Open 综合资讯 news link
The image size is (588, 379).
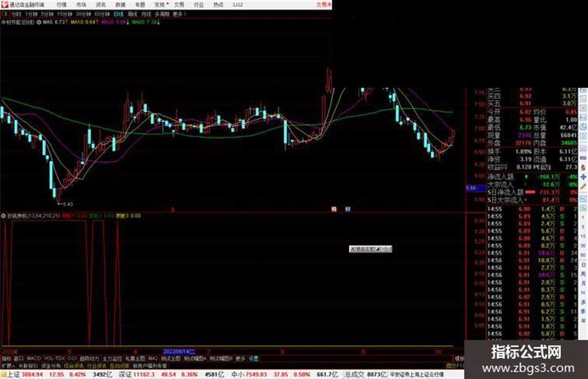(74, 365)
